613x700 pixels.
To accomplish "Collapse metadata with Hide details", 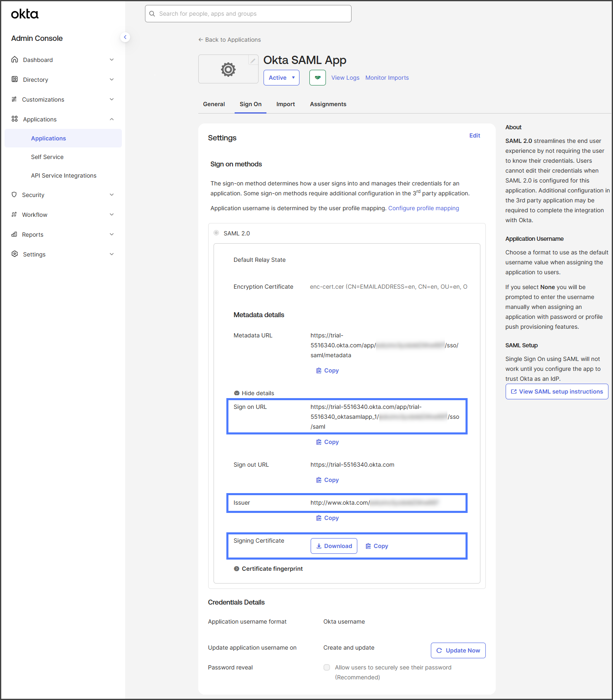I will (254, 393).
